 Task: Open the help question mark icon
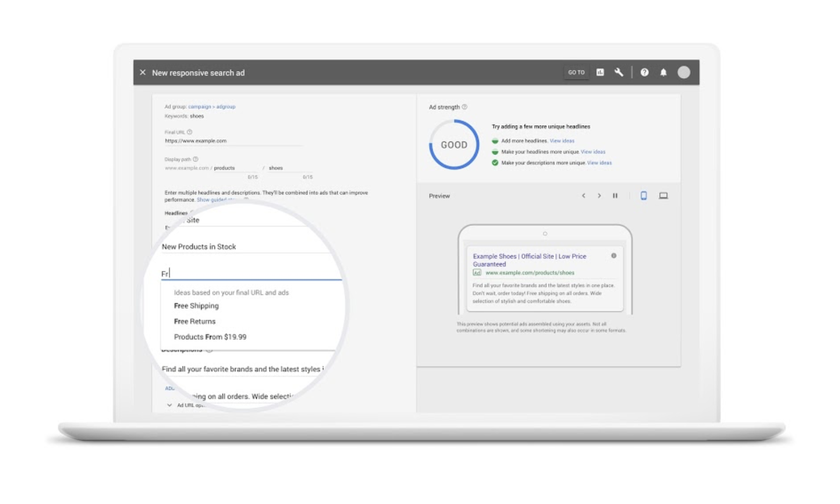coord(644,72)
